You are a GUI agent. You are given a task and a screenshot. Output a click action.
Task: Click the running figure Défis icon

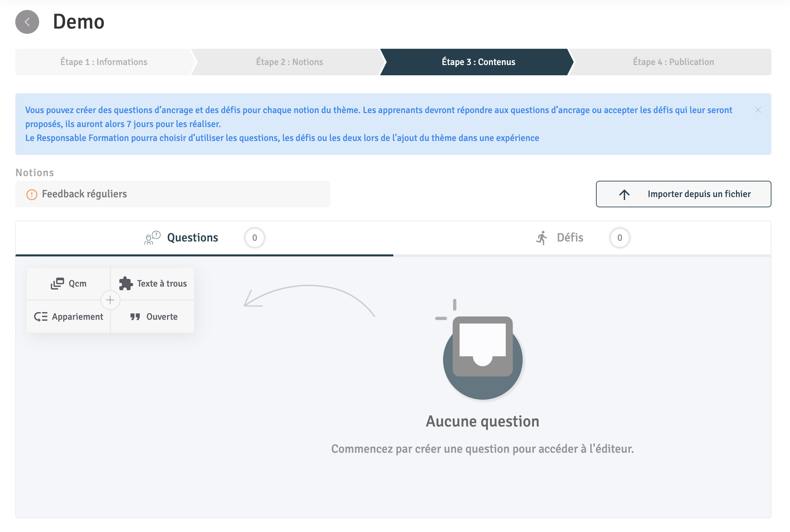(x=542, y=238)
